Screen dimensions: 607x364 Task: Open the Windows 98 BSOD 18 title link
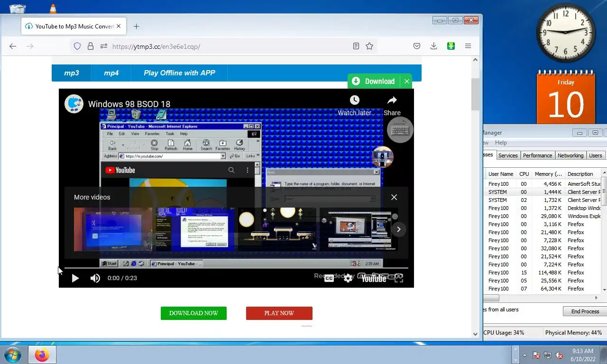pos(129,104)
